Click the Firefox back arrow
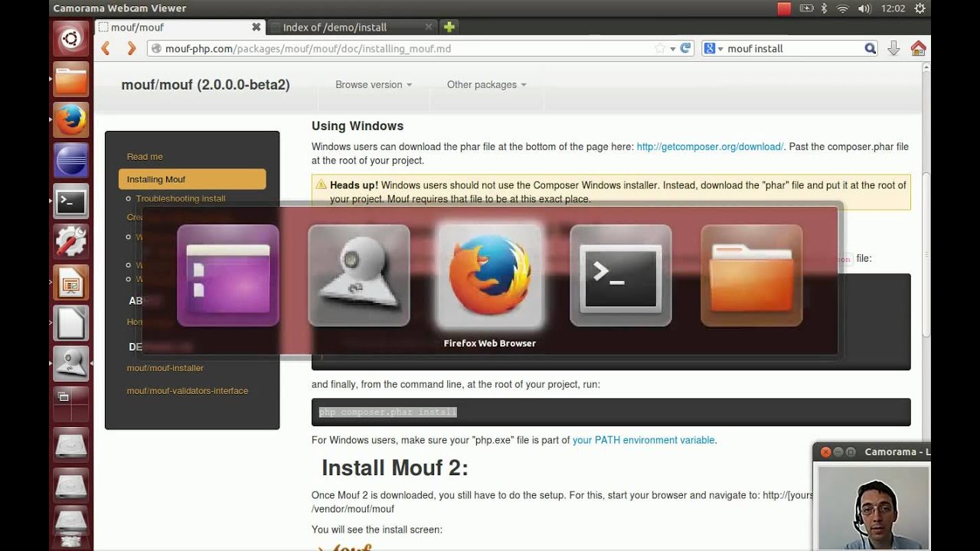 [x=106, y=48]
